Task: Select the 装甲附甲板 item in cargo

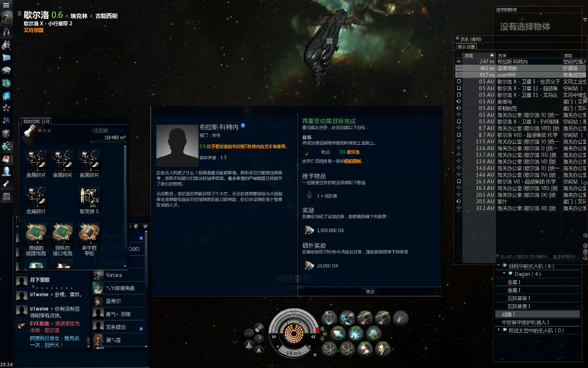Action: [x=89, y=240]
